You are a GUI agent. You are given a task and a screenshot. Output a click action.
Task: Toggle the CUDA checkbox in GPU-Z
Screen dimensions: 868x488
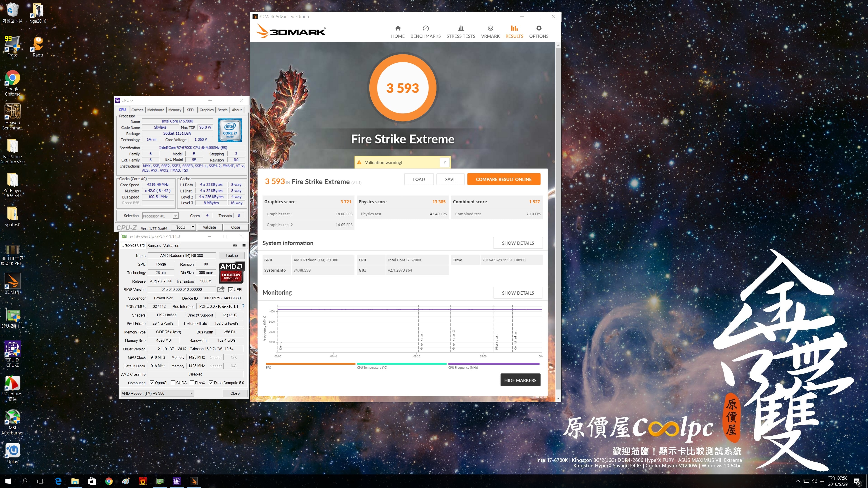click(x=173, y=382)
